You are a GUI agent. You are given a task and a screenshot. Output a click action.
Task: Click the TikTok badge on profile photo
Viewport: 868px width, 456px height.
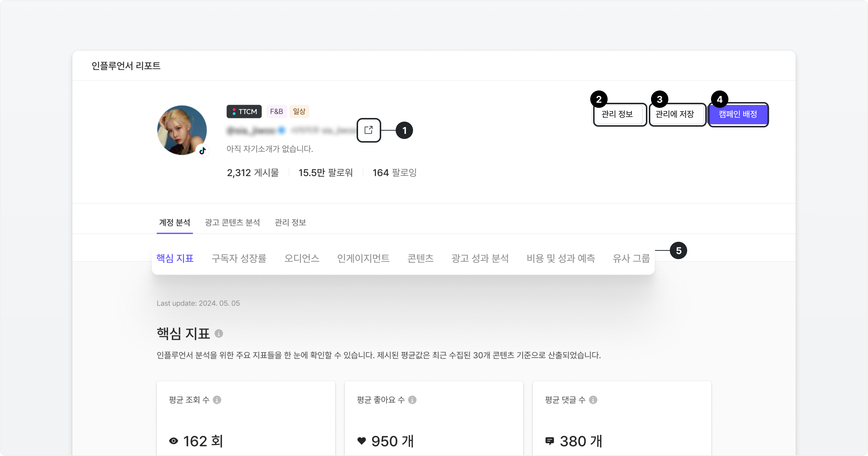pos(203,151)
